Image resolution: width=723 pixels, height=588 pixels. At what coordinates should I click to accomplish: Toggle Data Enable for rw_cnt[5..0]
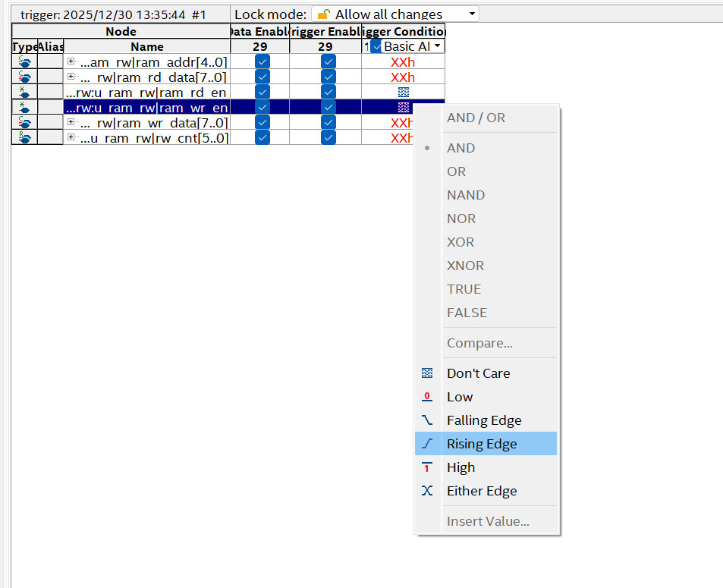pos(262,137)
